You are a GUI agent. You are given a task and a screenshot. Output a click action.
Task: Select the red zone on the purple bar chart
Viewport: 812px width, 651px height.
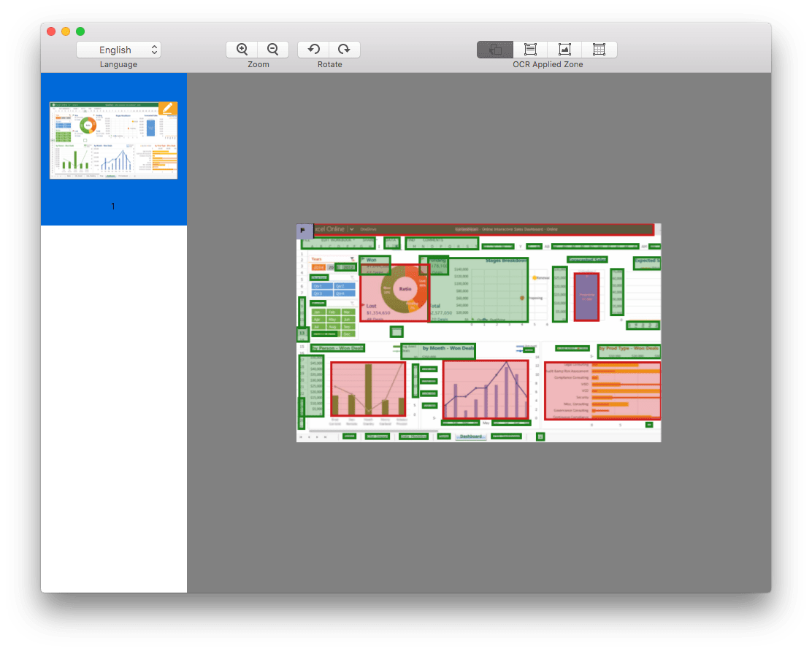coord(587,297)
